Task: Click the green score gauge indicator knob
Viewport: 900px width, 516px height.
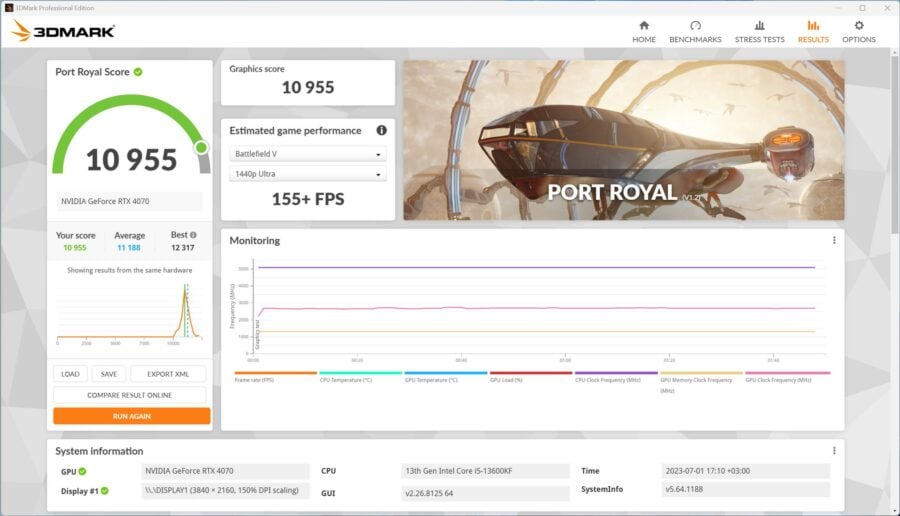Action: click(x=201, y=148)
